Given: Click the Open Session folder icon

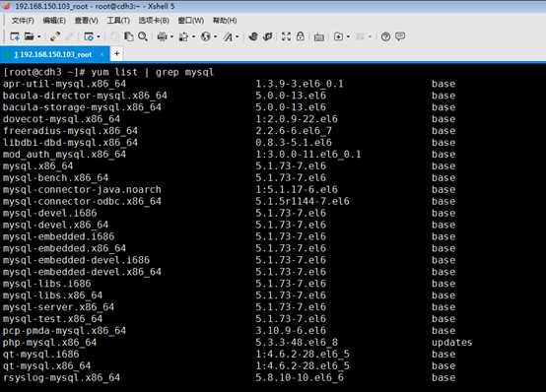Looking at the screenshot, I should [30, 36].
